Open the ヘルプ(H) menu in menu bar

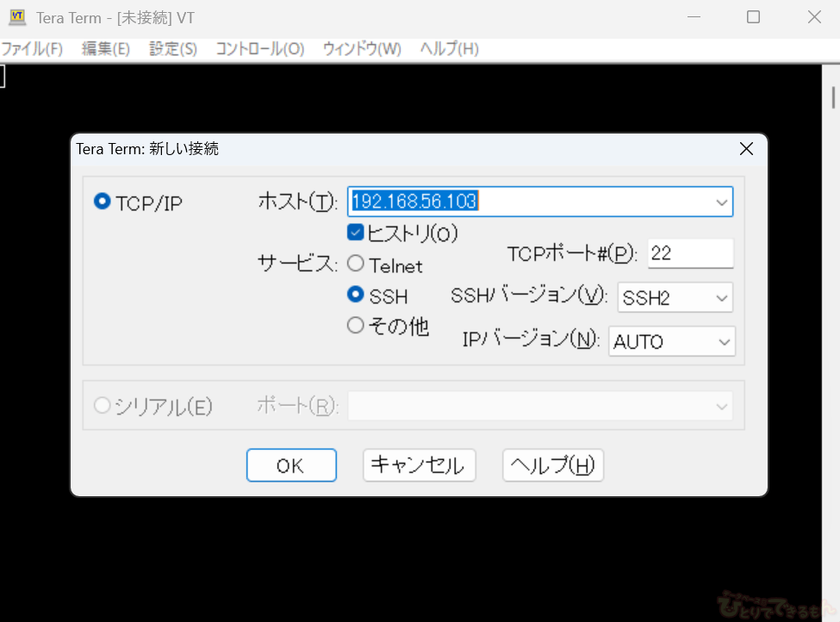449,49
